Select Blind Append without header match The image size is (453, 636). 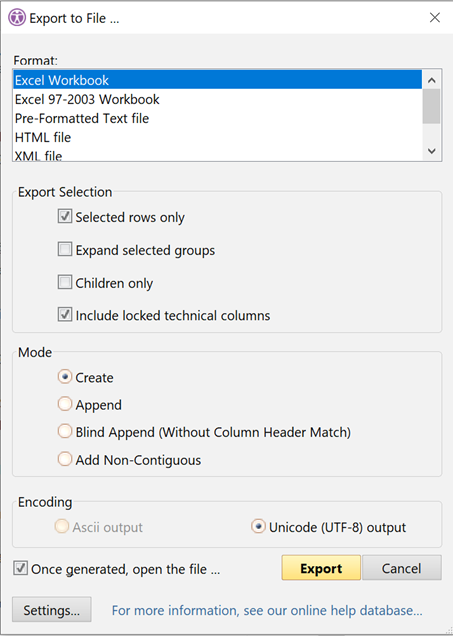[x=65, y=432]
